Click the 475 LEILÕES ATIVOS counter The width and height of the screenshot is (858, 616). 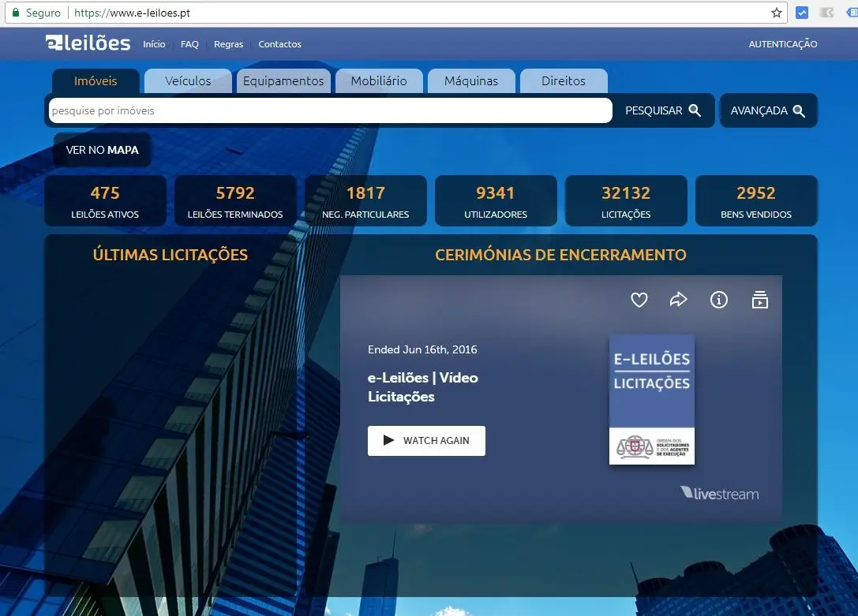105,200
